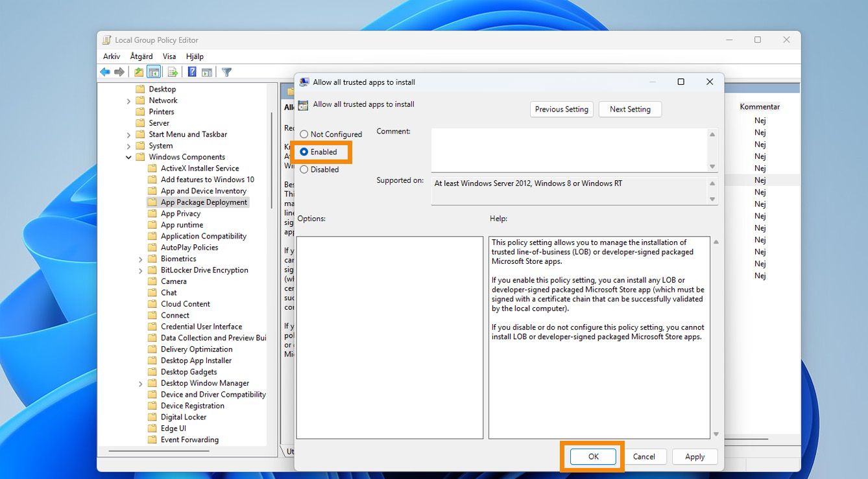The height and width of the screenshot is (479, 868).
Task: Select App and Device Inventory item
Action: (204, 191)
